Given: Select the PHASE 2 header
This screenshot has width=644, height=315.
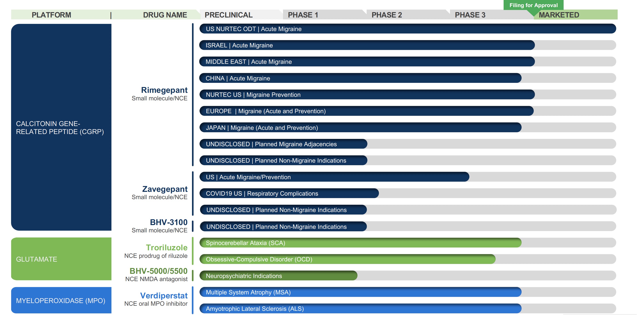Looking at the screenshot, I should [386, 15].
